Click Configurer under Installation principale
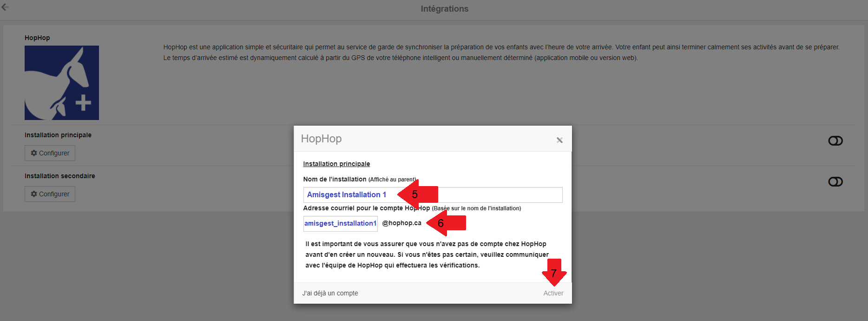Image resolution: width=868 pixels, height=321 pixels. (x=50, y=153)
